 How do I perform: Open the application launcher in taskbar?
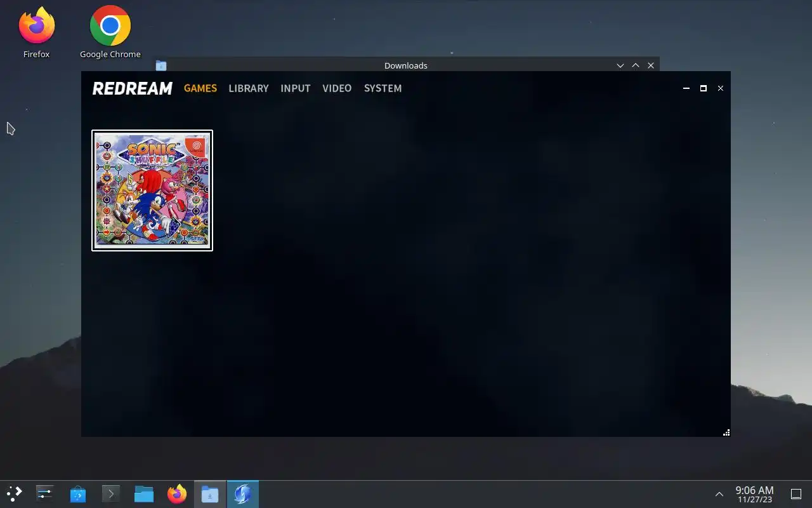point(14,494)
